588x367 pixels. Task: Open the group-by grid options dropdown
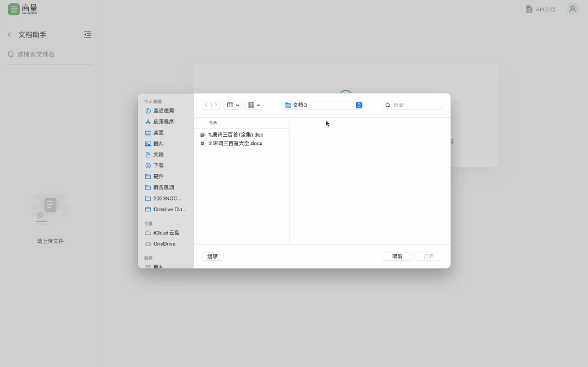253,105
